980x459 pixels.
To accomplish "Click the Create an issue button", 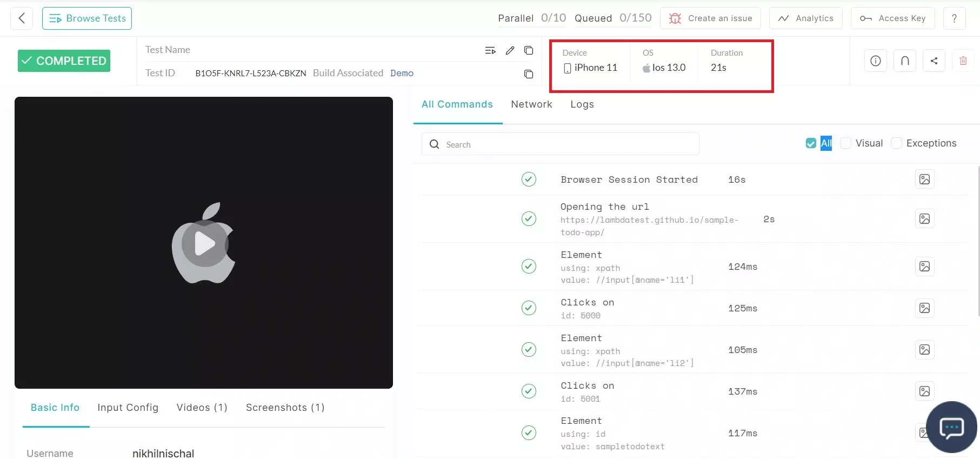I will click(x=710, y=18).
